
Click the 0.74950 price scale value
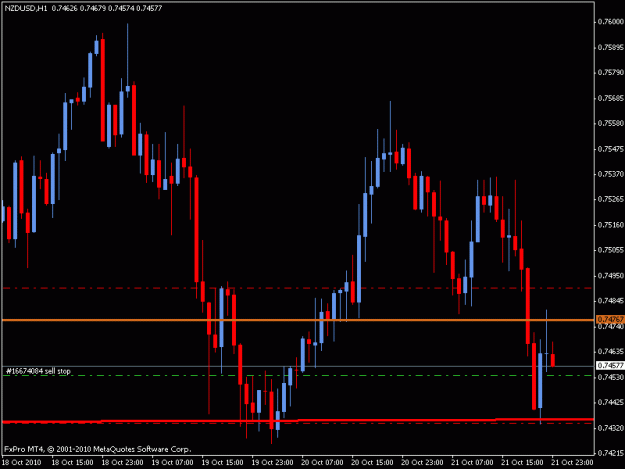[610, 276]
